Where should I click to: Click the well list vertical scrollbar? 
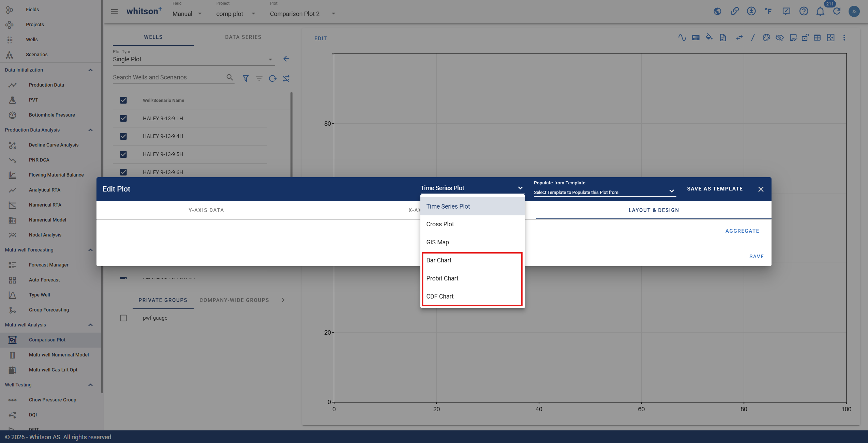click(291, 135)
